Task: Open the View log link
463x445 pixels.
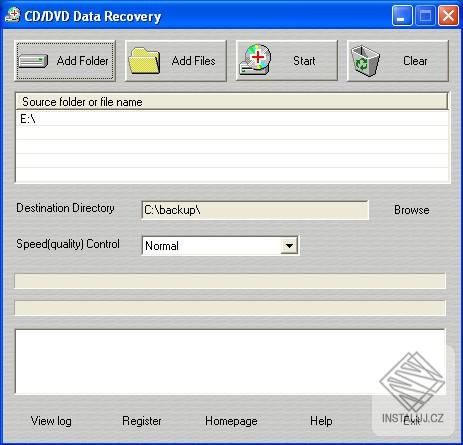Action: point(51,421)
